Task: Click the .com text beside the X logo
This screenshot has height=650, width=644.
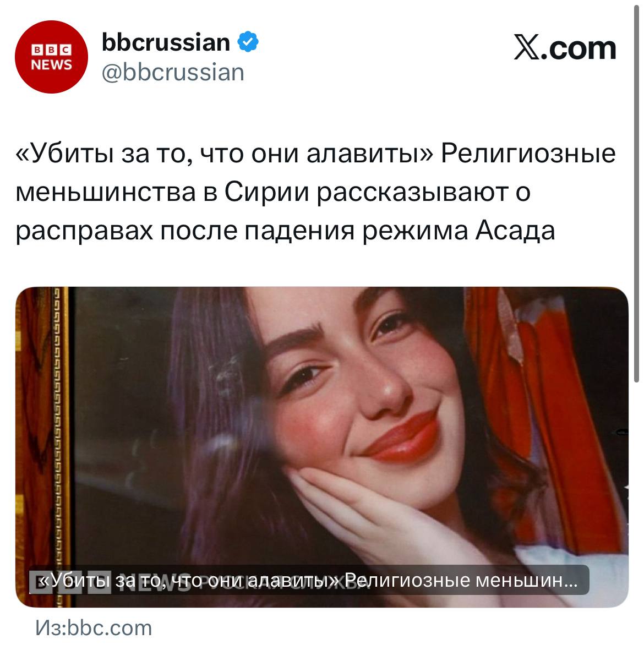Action: (578, 48)
